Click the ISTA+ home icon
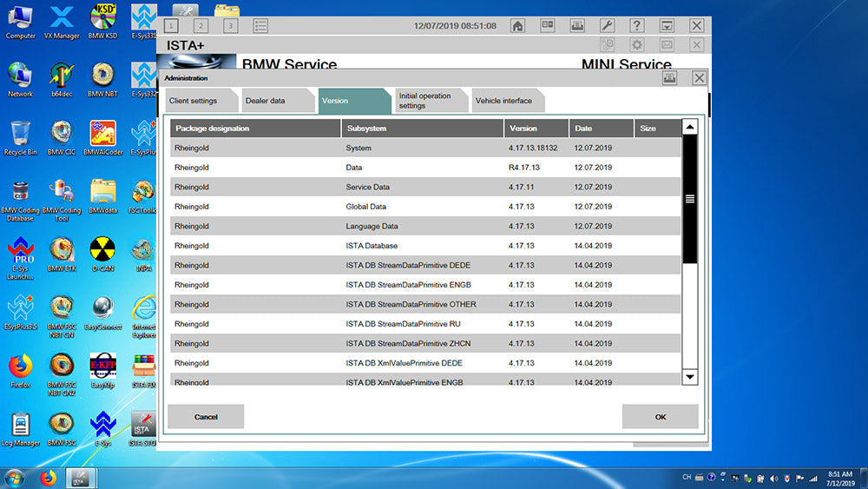The image size is (868, 489). point(517,26)
